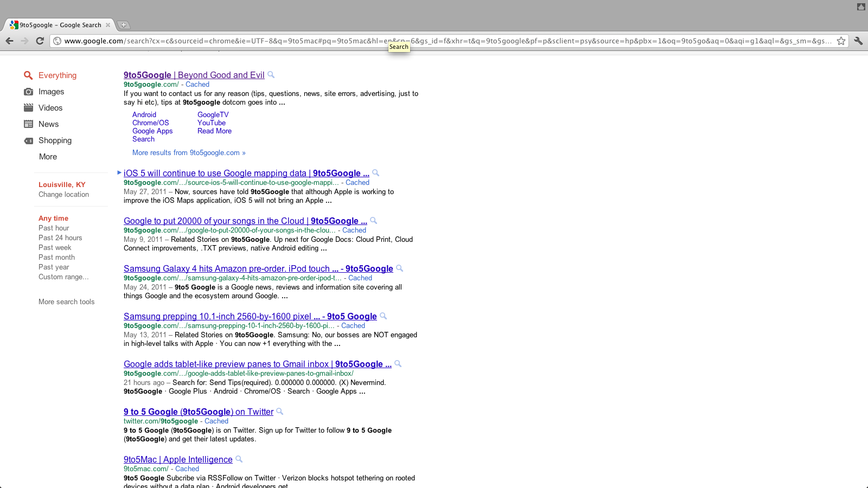Bookmark this page with the star icon
This screenshot has width=868, height=488.
(x=841, y=41)
